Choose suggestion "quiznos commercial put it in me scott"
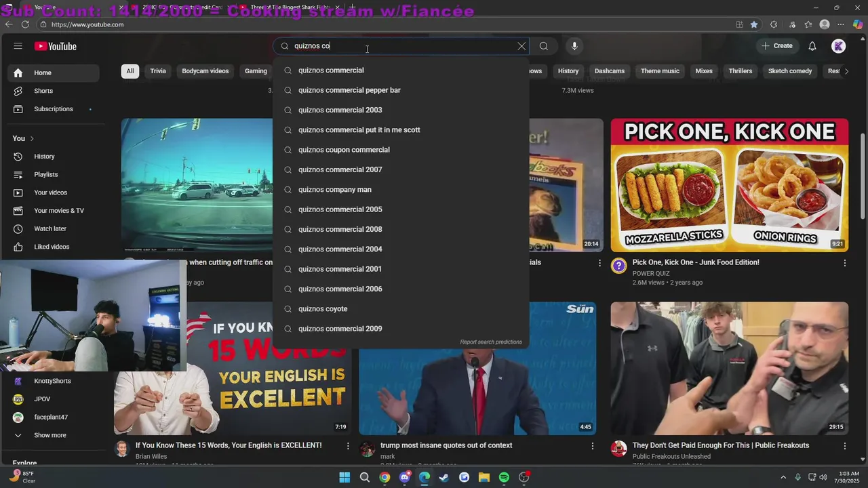This screenshot has height=488, width=868. point(401,130)
